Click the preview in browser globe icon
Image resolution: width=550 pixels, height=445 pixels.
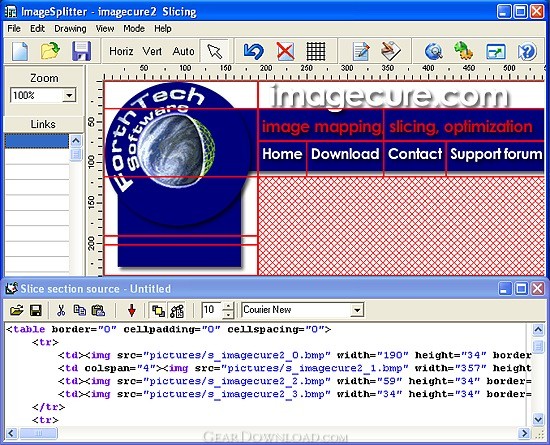pyautogui.click(x=434, y=51)
